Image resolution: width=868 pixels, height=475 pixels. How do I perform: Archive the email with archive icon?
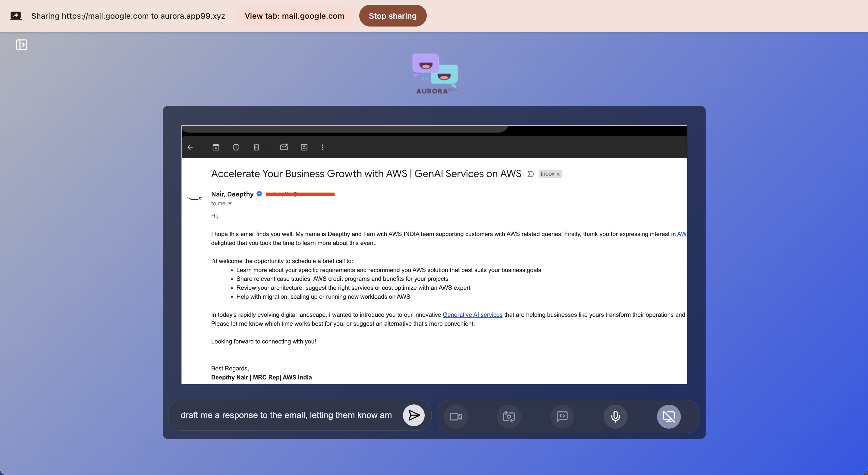tap(216, 147)
